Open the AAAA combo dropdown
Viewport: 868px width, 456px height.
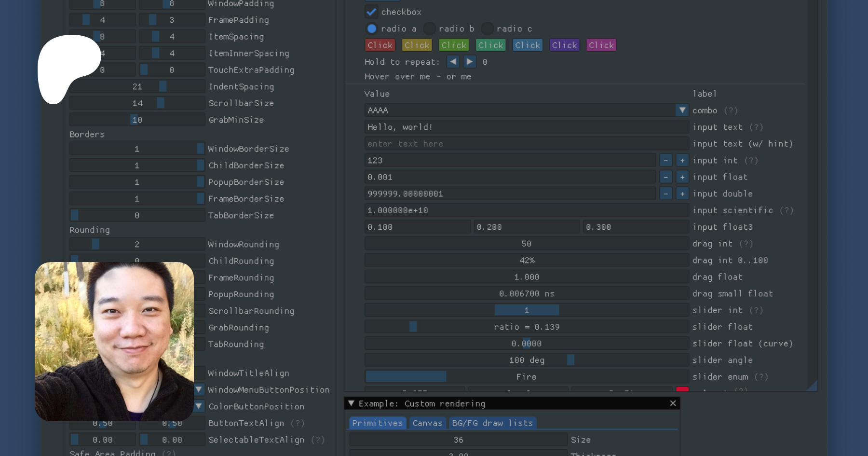(682, 111)
